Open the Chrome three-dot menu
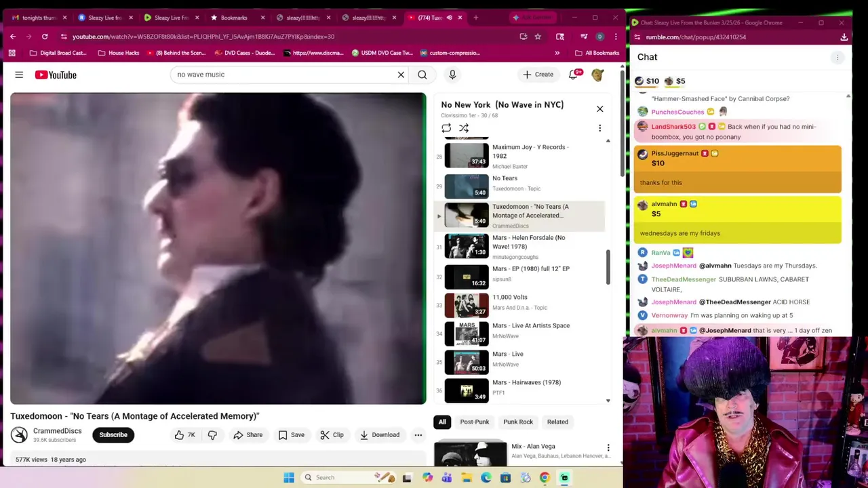The height and width of the screenshot is (488, 868). coord(616,37)
